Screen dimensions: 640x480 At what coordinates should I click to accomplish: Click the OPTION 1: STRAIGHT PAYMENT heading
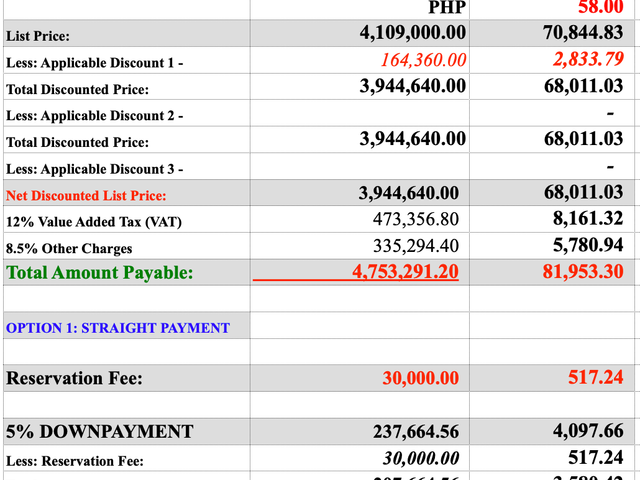(x=118, y=328)
